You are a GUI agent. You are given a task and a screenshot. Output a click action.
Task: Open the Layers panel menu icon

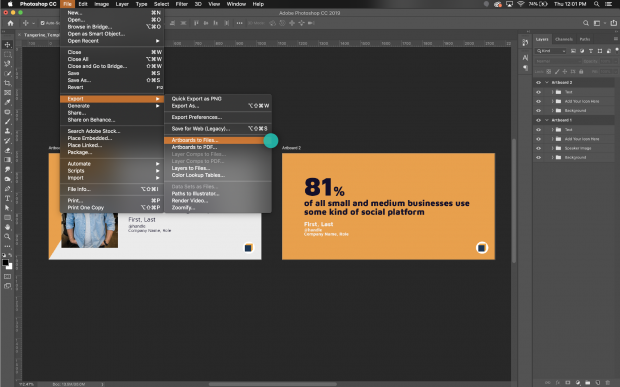pos(616,39)
